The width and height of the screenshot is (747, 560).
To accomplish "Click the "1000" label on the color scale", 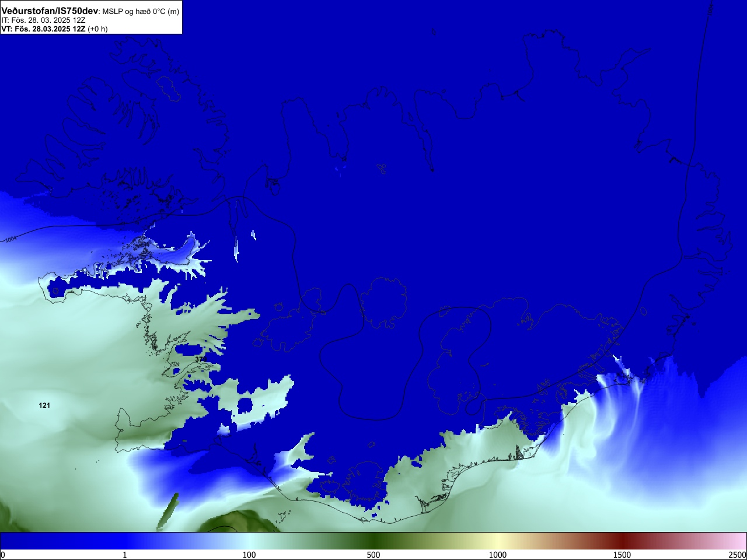I will [498, 555].
